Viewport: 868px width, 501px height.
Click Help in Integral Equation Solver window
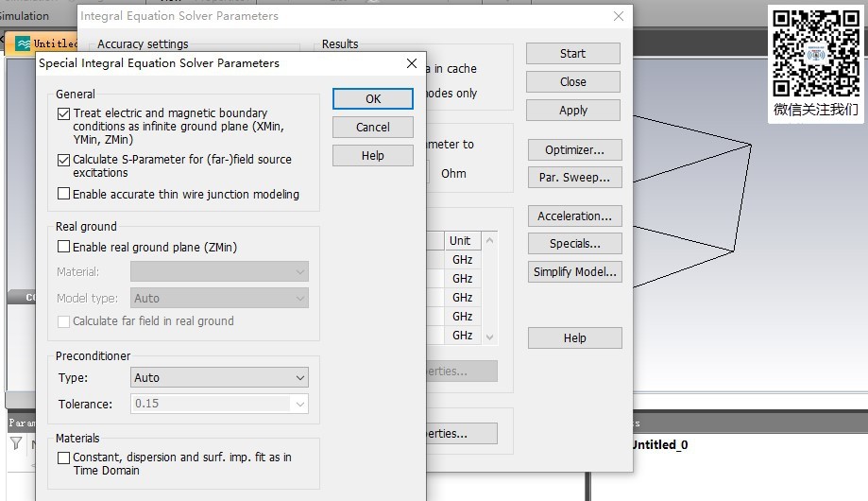[x=574, y=338]
